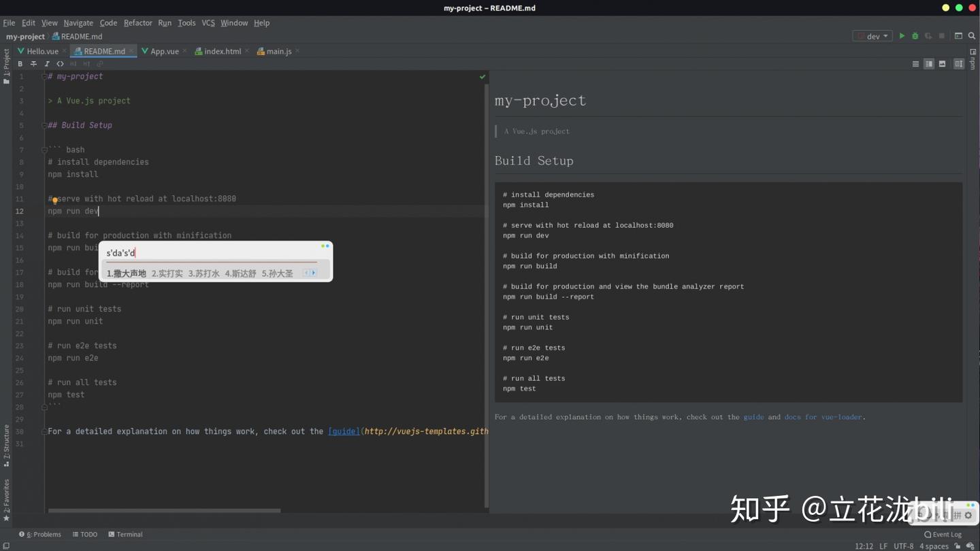980x551 pixels.
Task: Open the VCS menu
Action: point(208,22)
